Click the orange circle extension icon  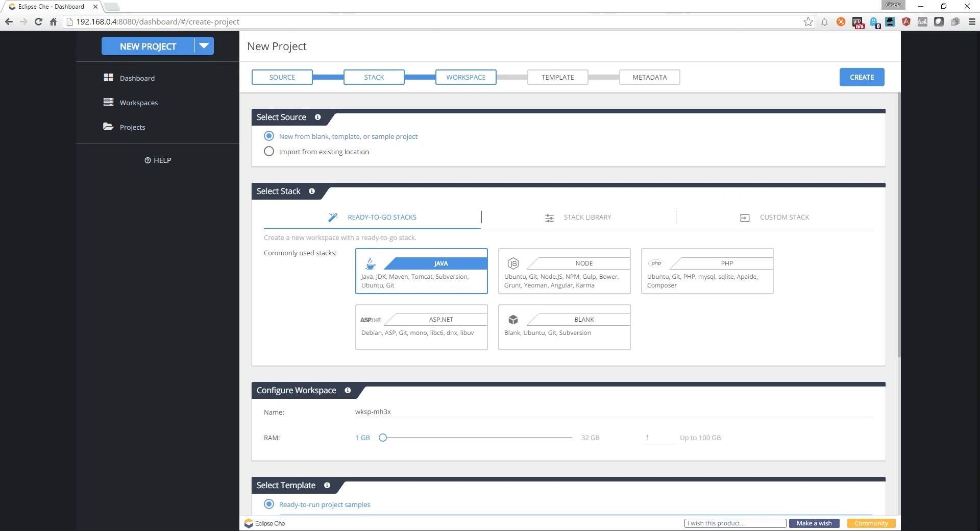click(841, 22)
